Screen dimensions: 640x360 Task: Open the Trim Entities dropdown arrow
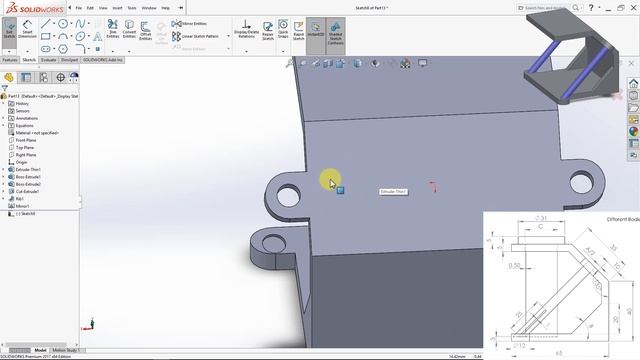coord(113,52)
